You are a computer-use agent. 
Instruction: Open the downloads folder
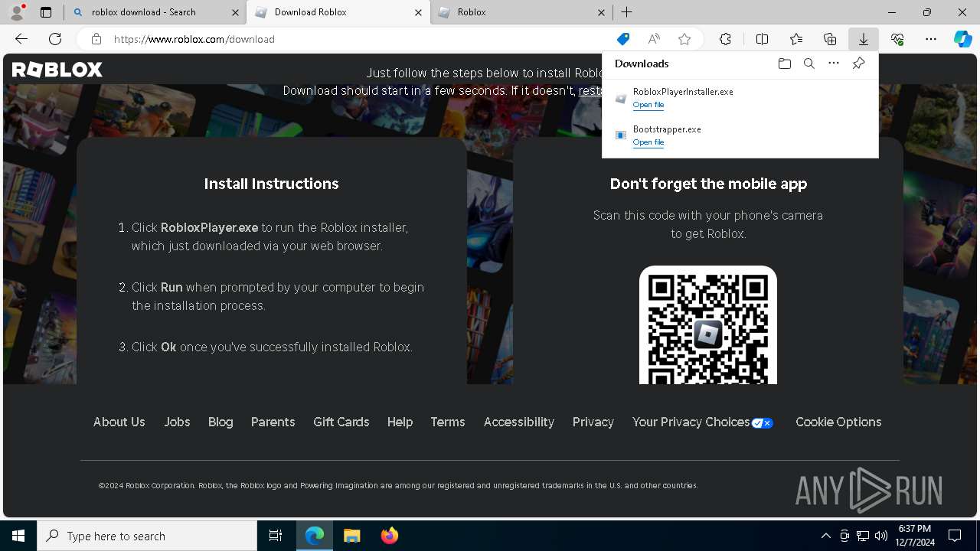(x=784, y=64)
